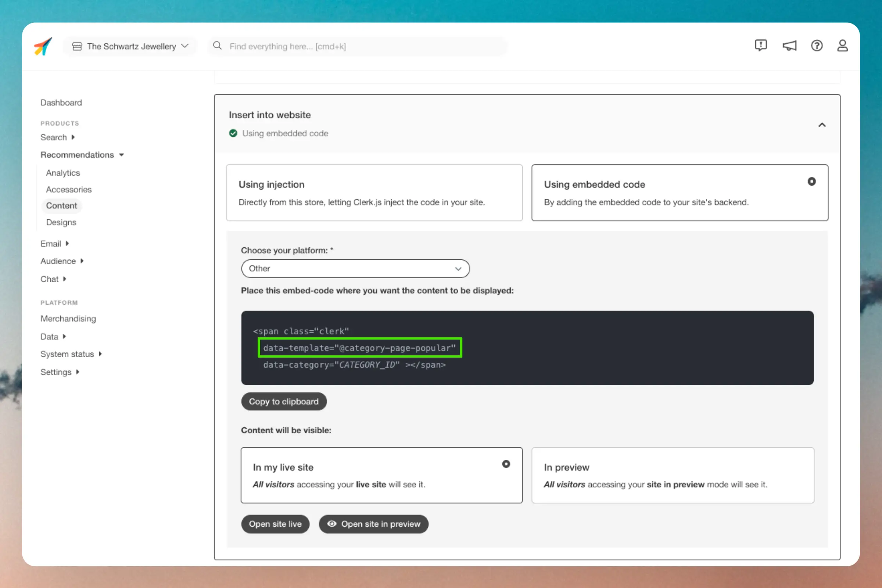Collapse the Insert into website section
Screen dimensions: 882x588
point(822,125)
